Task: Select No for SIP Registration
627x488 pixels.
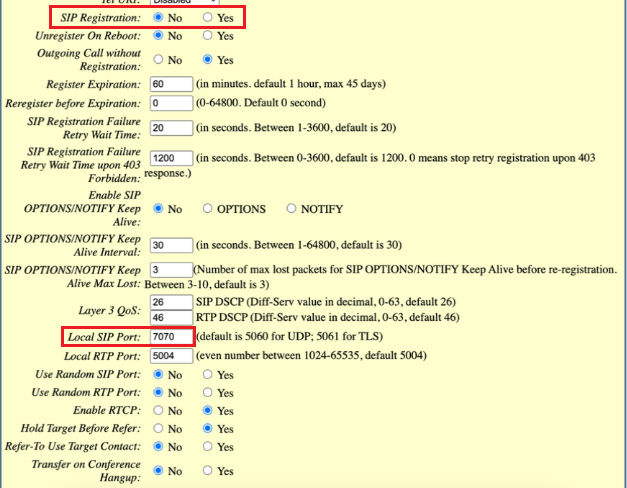Action: tap(158, 17)
